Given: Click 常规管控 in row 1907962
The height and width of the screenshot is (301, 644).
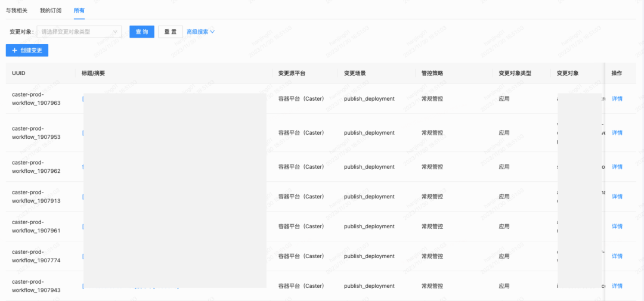Looking at the screenshot, I should pyautogui.click(x=432, y=167).
